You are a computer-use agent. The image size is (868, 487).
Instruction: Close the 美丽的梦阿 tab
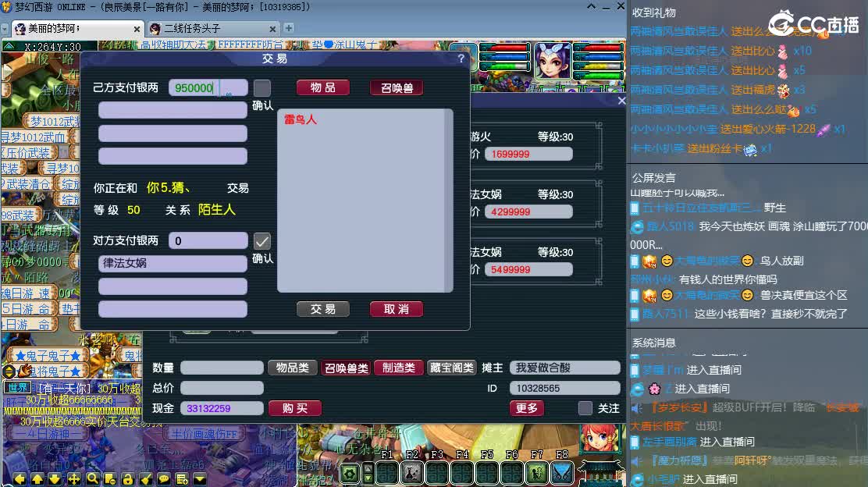137,29
